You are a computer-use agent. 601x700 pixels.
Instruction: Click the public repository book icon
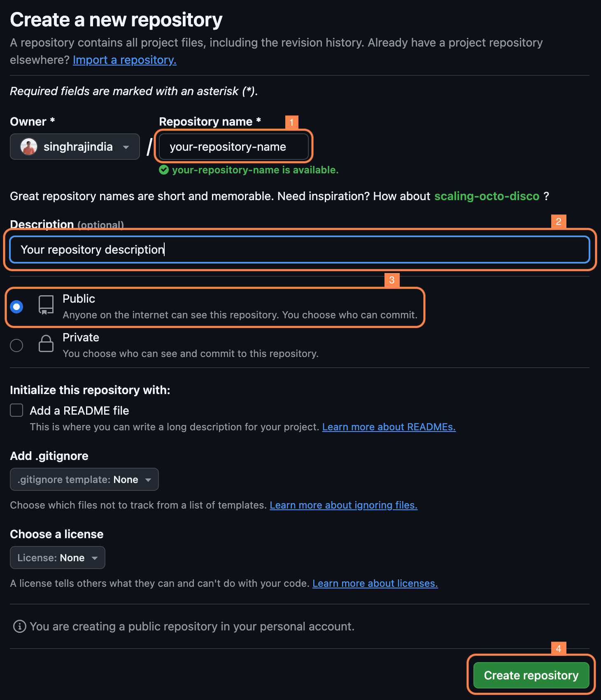pyautogui.click(x=46, y=305)
